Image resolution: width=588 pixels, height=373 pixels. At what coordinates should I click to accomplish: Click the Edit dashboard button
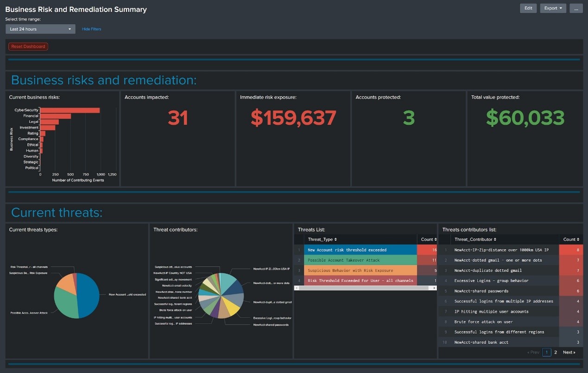click(528, 8)
